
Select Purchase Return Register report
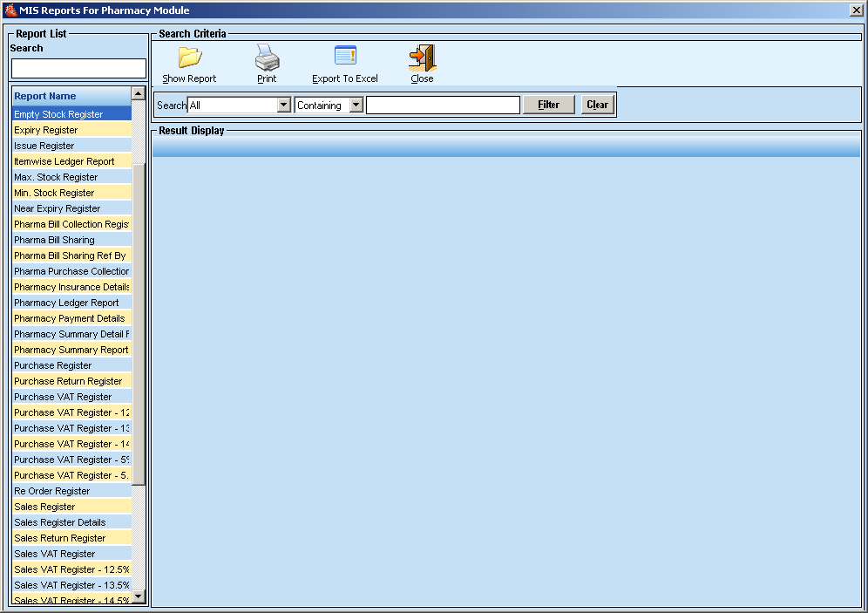coord(68,381)
